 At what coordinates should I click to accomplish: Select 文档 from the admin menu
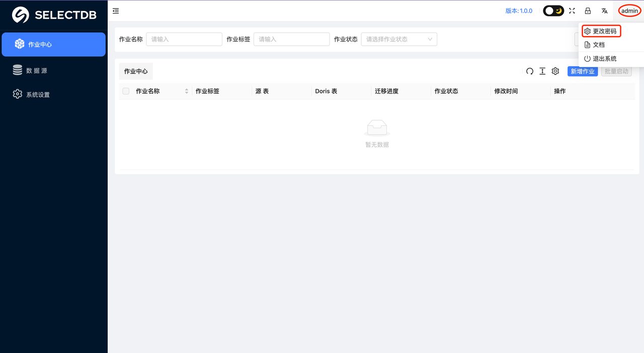(598, 45)
